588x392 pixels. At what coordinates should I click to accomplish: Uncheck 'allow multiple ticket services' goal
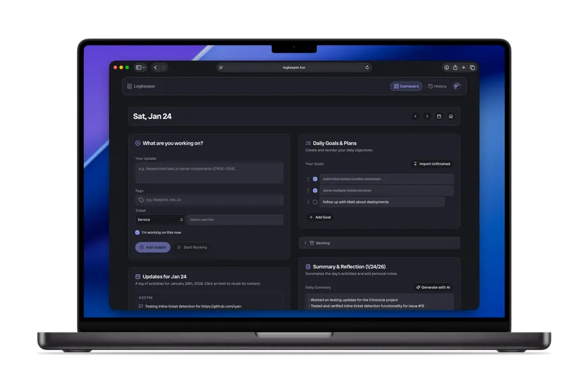315,191
